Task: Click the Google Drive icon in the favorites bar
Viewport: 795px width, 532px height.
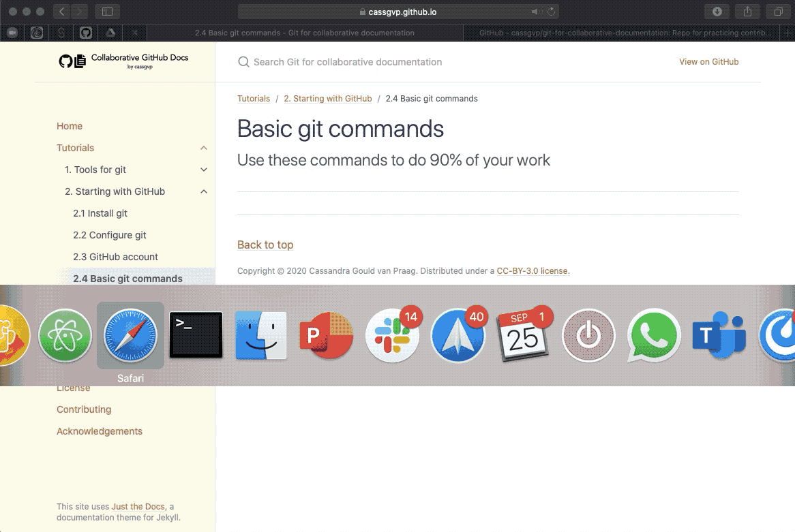Action: (x=110, y=33)
